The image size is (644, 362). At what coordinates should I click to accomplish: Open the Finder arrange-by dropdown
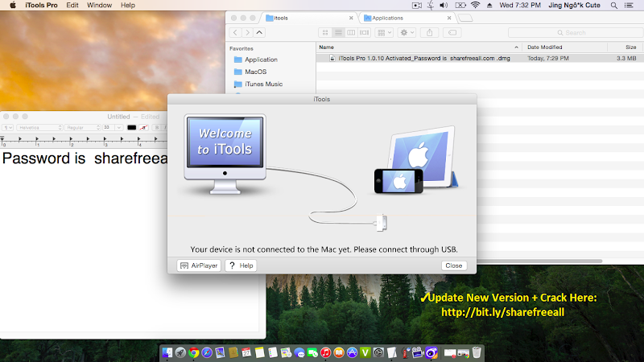click(x=385, y=32)
